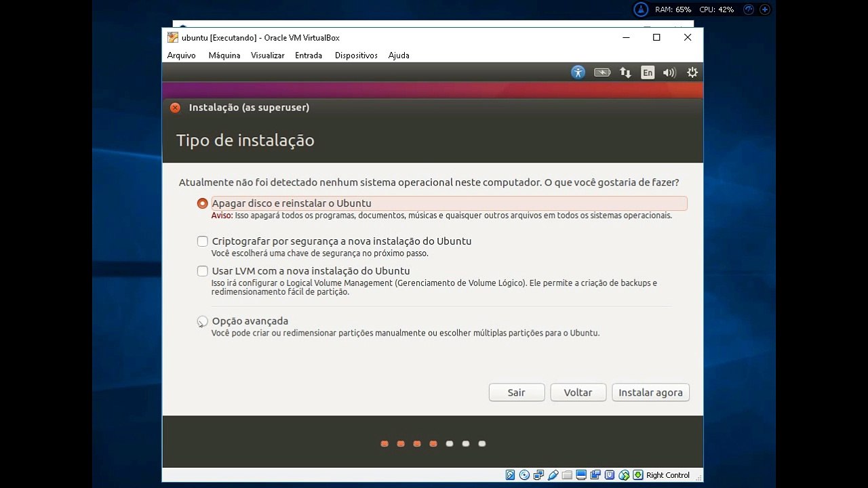Open the Visualizar menu

click(x=268, y=56)
